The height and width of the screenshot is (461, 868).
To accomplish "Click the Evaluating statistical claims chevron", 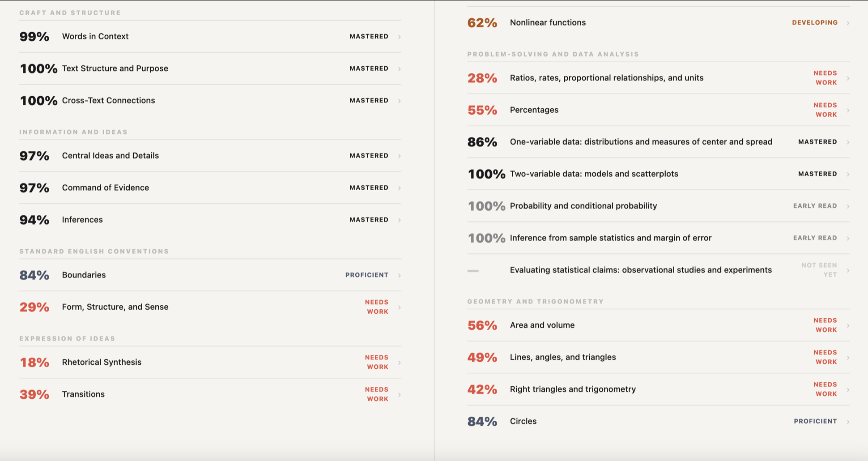I will tap(848, 270).
